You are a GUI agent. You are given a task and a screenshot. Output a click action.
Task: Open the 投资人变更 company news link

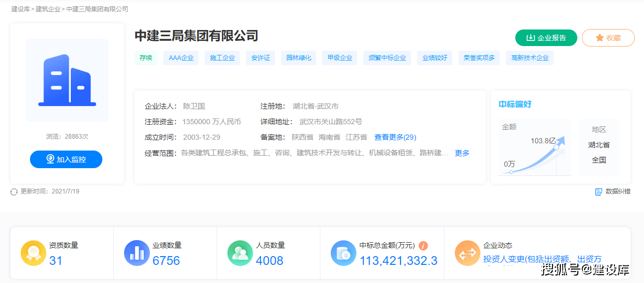click(542, 259)
